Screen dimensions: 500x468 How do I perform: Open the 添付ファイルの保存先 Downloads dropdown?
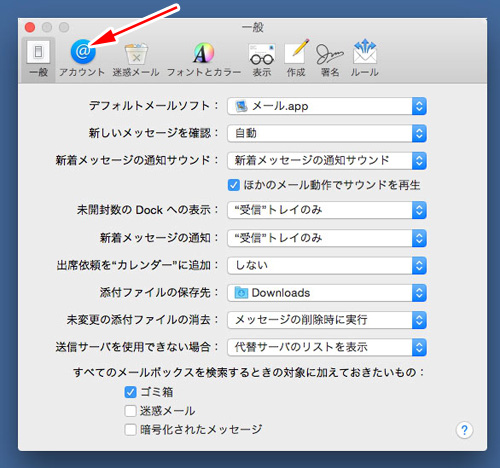[327, 293]
